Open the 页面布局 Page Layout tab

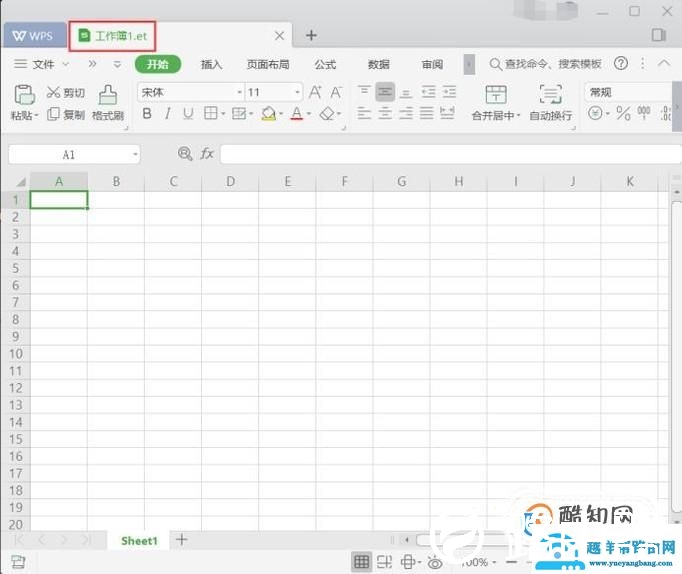[x=268, y=65]
